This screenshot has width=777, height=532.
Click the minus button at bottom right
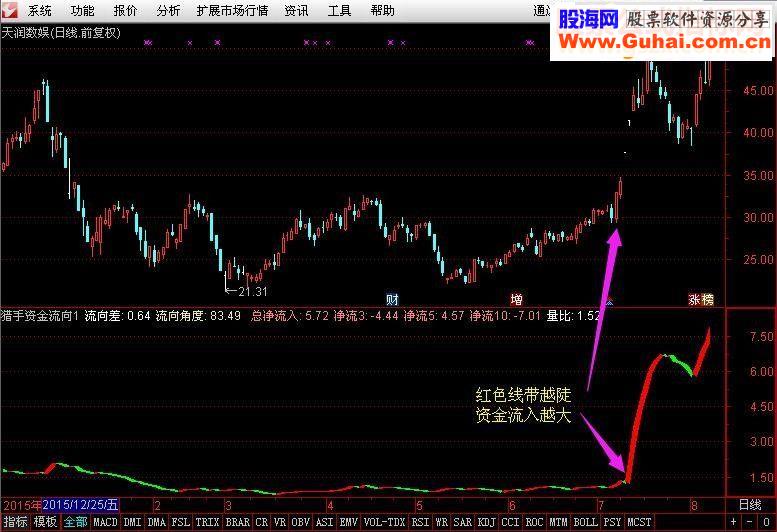point(749,522)
